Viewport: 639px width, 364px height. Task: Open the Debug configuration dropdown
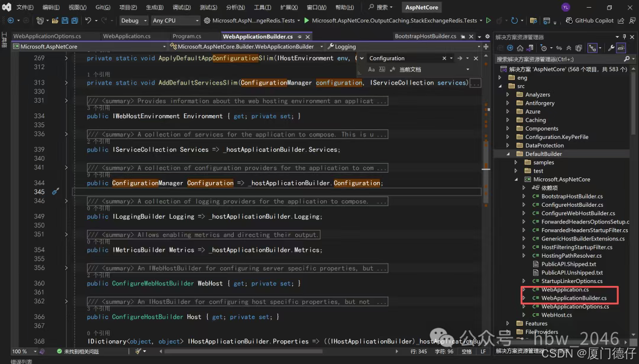pyautogui.click(x=133, y=21)
